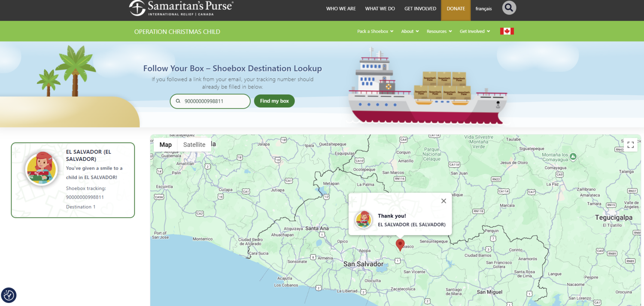The height and width of the screenshot is (306, 644).
Task: Click the shoebox tracking number in card
Action: [x=85, y=197]
